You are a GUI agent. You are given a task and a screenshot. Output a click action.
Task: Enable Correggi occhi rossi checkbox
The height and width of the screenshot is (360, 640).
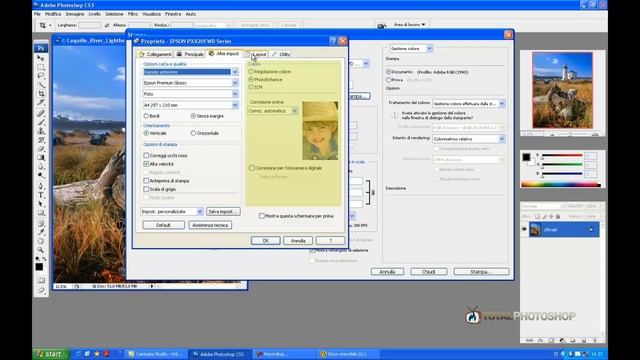pos(146,156)
